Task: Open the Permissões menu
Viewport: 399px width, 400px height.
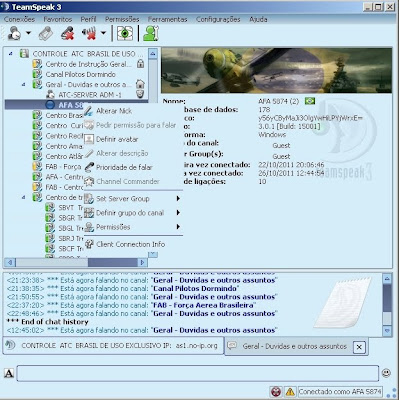Action: coord(122,19)
